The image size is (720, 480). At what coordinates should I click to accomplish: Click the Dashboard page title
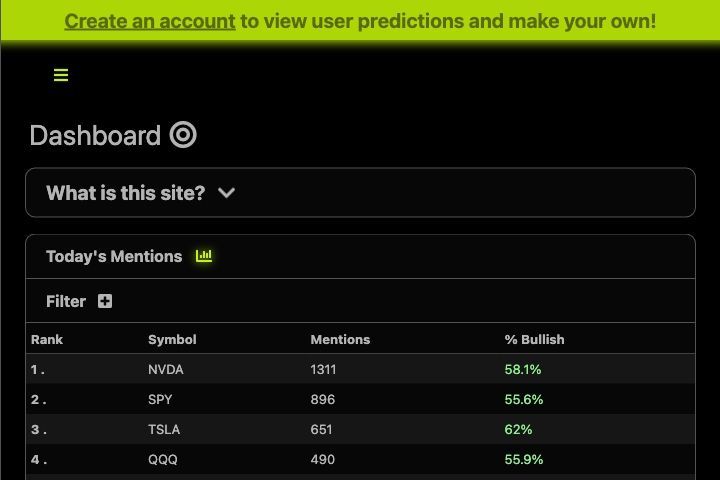(x=95, y=136)
